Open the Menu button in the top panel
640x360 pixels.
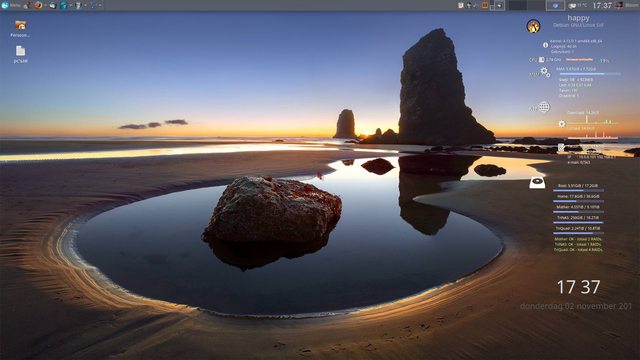pyautogui.click(x=11, y=5)
